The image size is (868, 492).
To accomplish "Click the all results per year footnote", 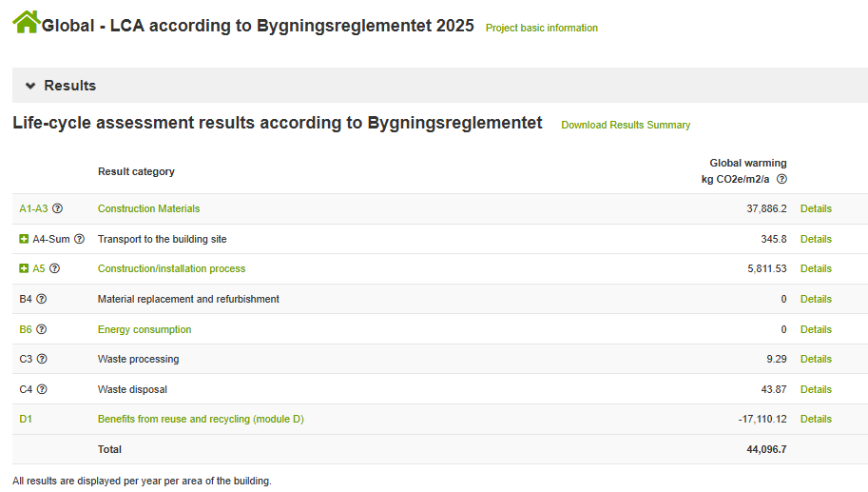I will pos(142,481).
